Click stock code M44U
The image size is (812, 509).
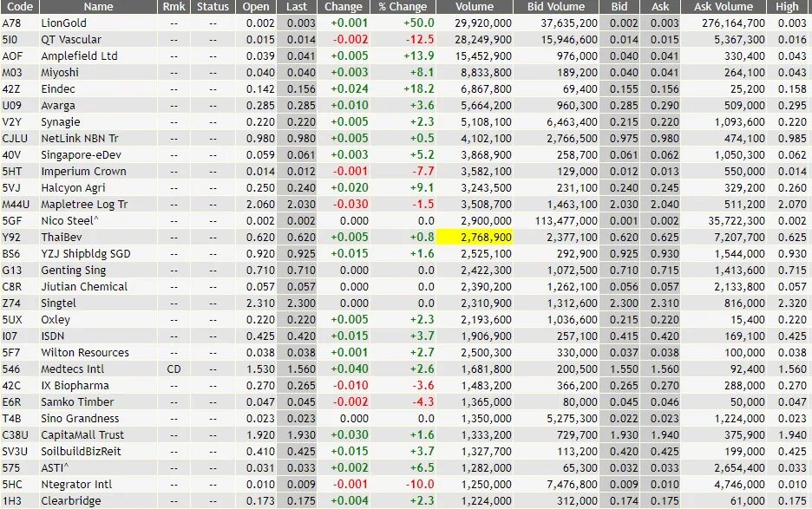click(16, 205)
